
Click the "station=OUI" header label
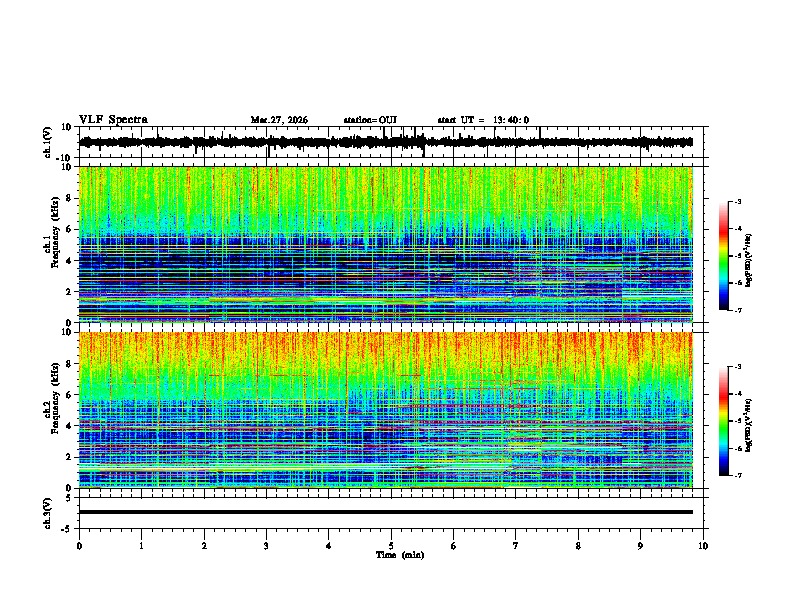370,120
